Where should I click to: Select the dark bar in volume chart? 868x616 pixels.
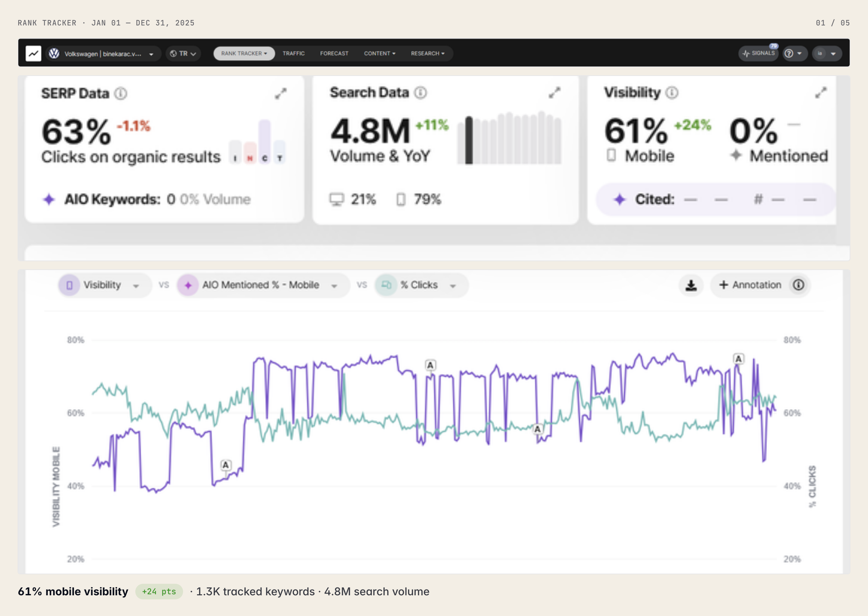pos(469,140)
